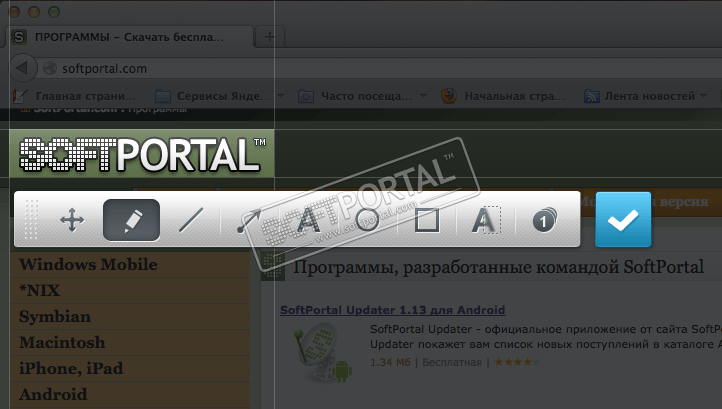The image size is (722, 409).
Task: Click the green zoom window button
Action: point(54,12)
